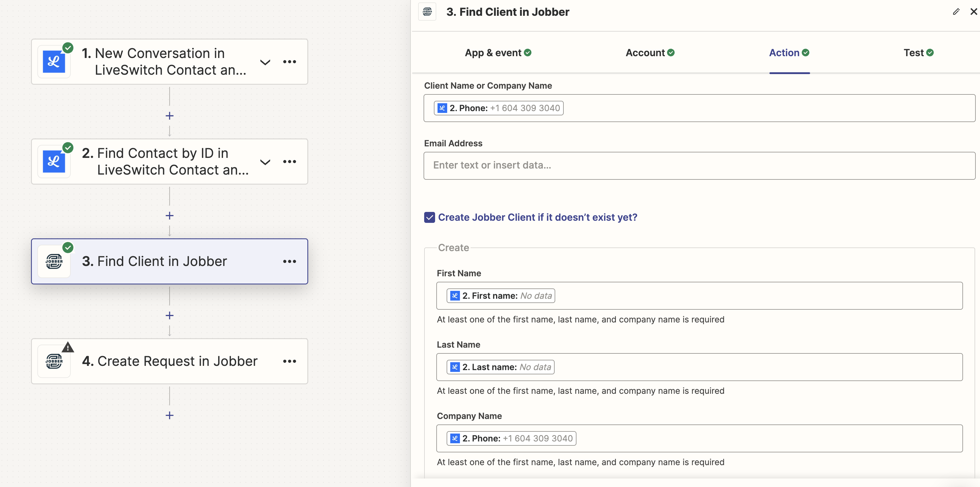980x487 pixels.
Task: Open the three-dot menu for step 2
Action: point(289,162)
